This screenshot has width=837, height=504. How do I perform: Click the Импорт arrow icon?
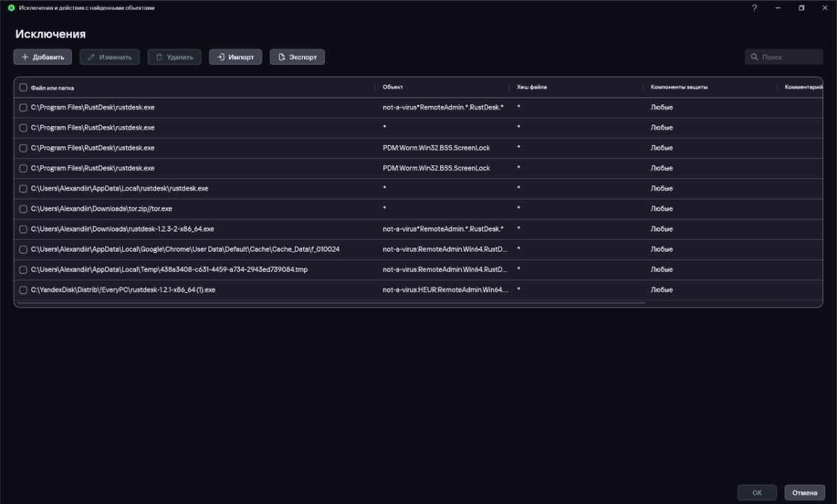[x=220, y=57]
